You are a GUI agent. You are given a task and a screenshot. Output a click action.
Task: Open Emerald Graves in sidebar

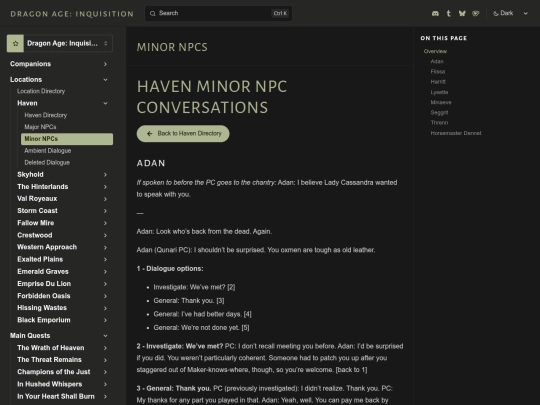43,271
